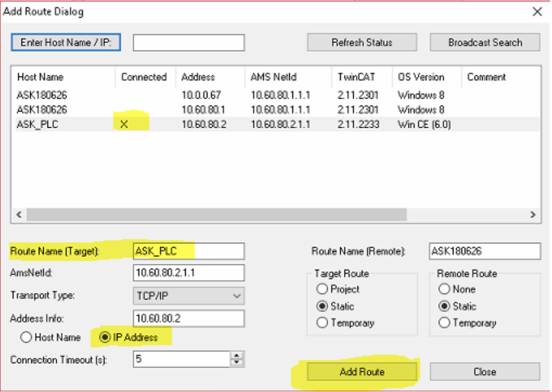This screenshot has height=392, width=552.
Task: Open the Transport Type dropdown
Action: 237,296
